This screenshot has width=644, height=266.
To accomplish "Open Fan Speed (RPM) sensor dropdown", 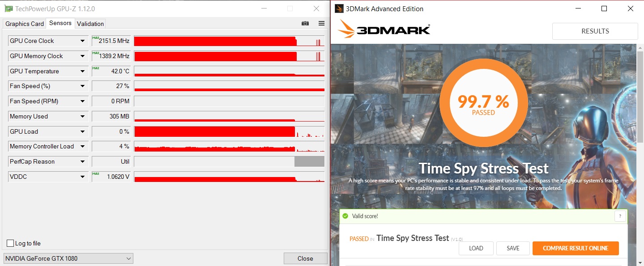I will (82, 101).
